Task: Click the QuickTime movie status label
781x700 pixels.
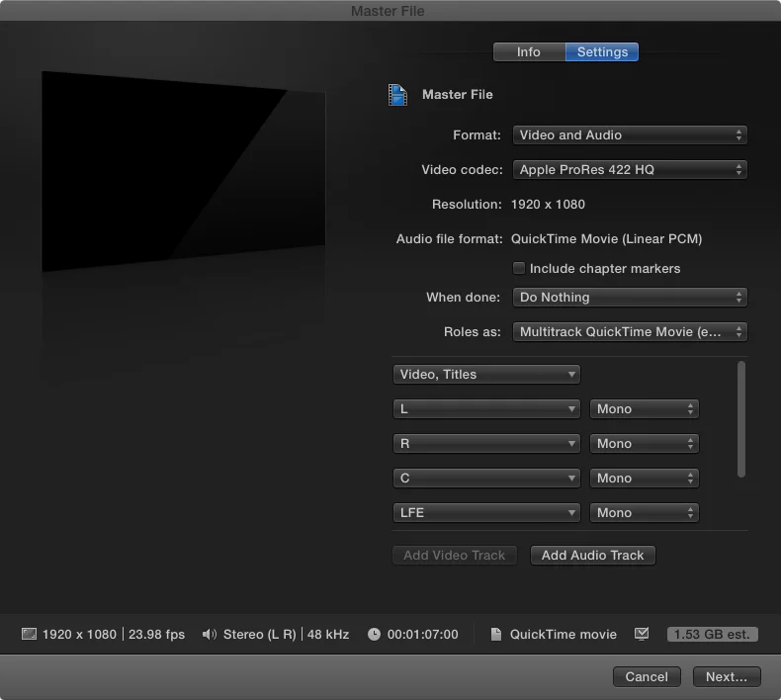Action: 564,634
